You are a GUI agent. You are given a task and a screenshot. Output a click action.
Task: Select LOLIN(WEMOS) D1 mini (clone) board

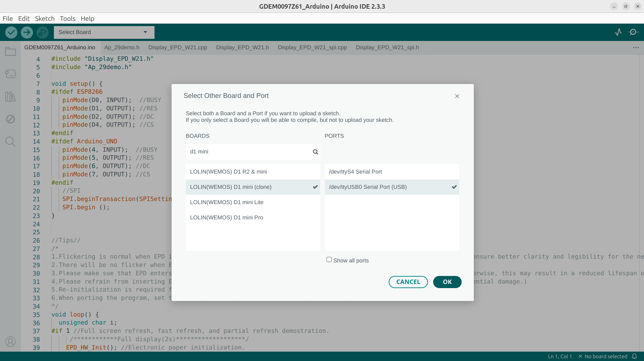(253, 187)
